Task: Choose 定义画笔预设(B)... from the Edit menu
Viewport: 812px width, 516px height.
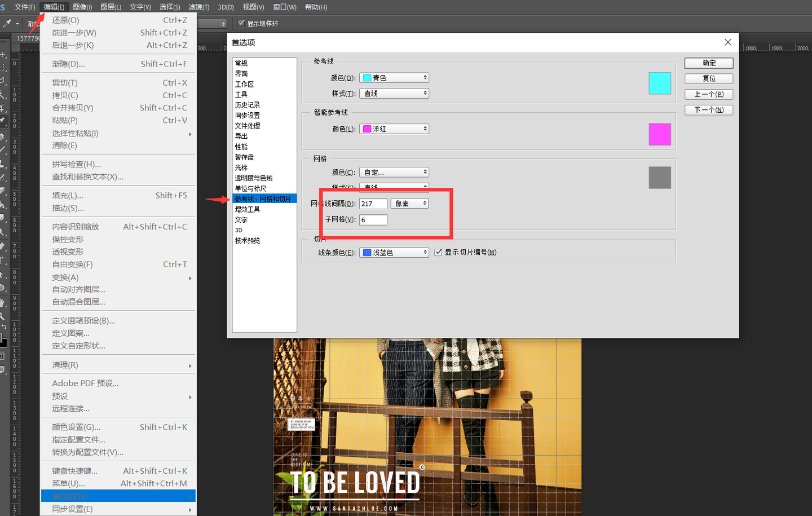Action: point(118,321)
